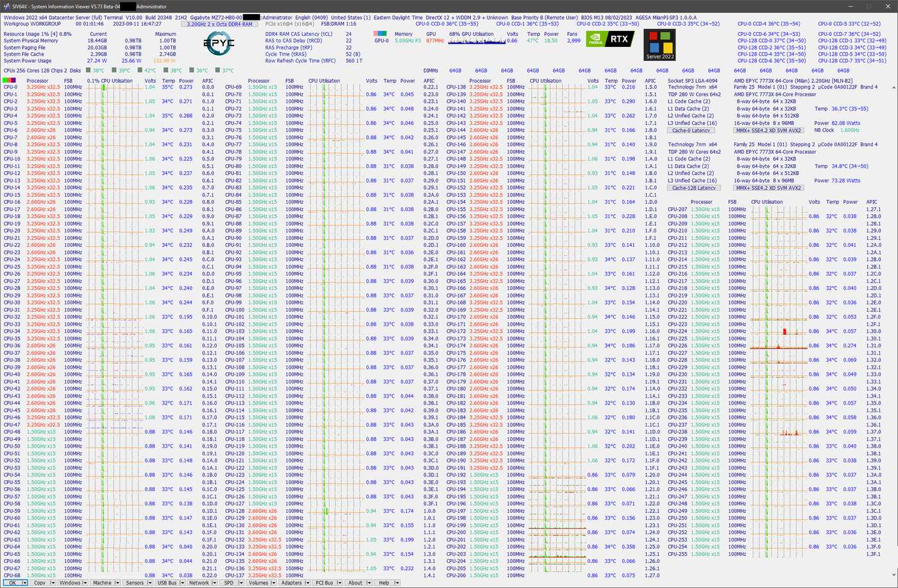The width and height of the screenshot is (898, 588).
Task: Click the PCIe x16@4 (x16@4) text
Action: [289, 24]
